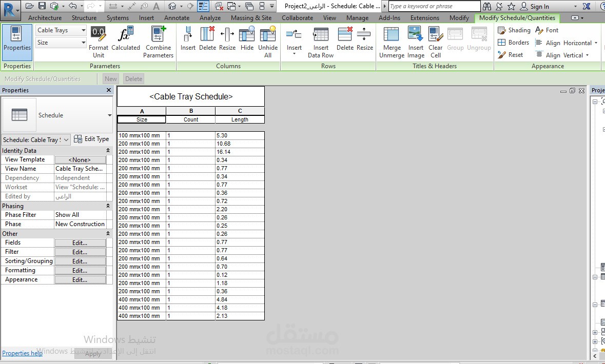Insert a column in the schedule
This screenshot has width=605, height=364.
tap(188, 38)
